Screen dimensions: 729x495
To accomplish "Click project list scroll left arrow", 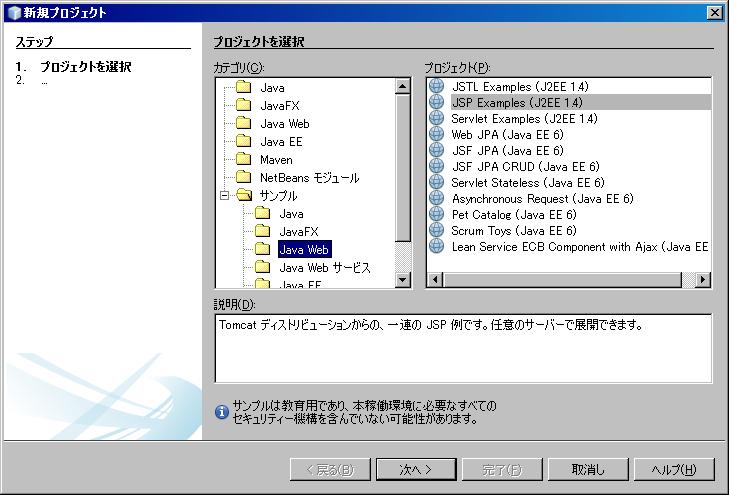I will pos(435,279).
